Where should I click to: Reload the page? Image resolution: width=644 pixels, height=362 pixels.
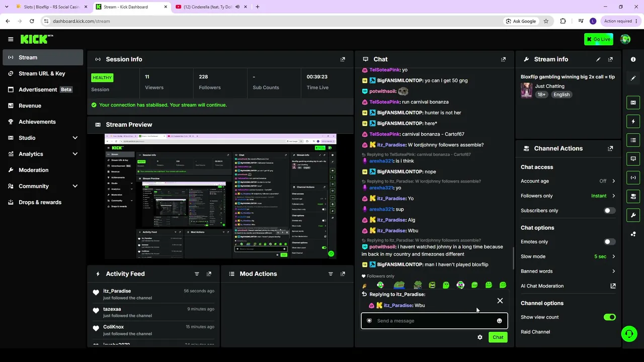32,21
